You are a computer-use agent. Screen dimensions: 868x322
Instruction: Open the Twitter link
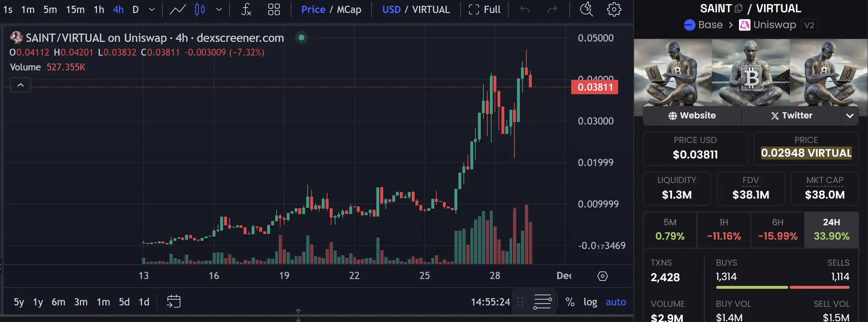pyautogui.click(x=792, y=116)
